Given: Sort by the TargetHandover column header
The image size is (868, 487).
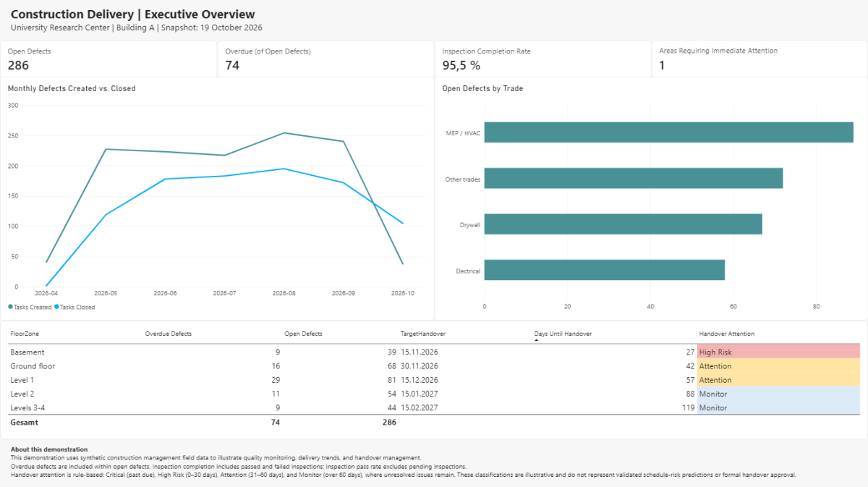Looking at the screenshot, I should 423,334.
